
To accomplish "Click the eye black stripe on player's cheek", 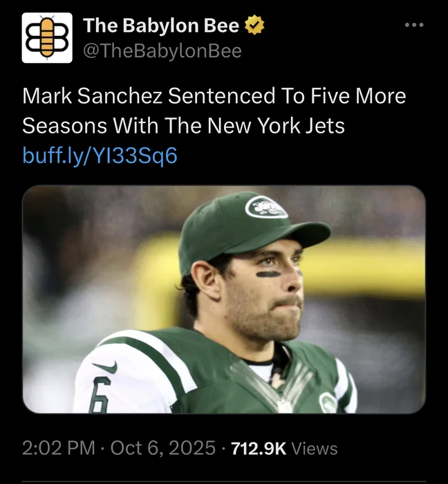I will pos(269,274).
